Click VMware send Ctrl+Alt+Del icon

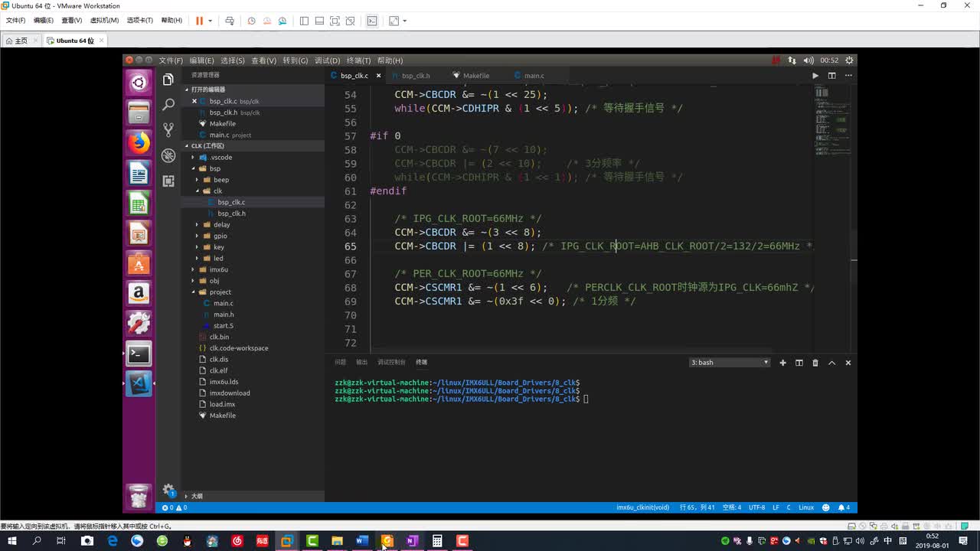tap(229, 21)
